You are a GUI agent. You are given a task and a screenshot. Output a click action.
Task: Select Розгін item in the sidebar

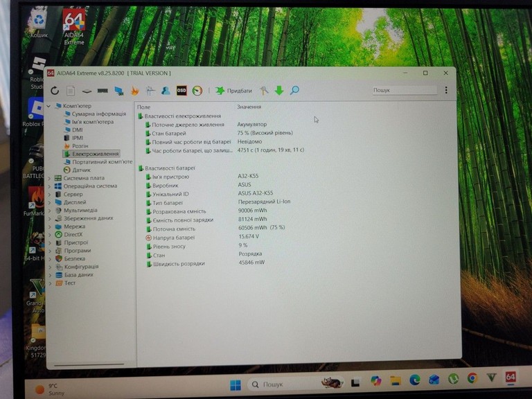[x=80, y=146]
